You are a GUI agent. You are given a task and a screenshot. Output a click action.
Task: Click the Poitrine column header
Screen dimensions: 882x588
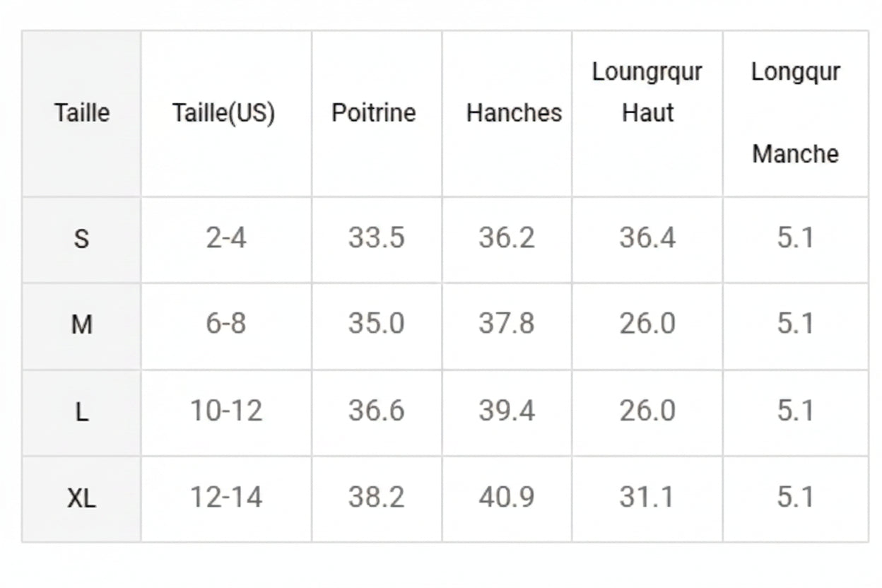click(x=377, y=113)
